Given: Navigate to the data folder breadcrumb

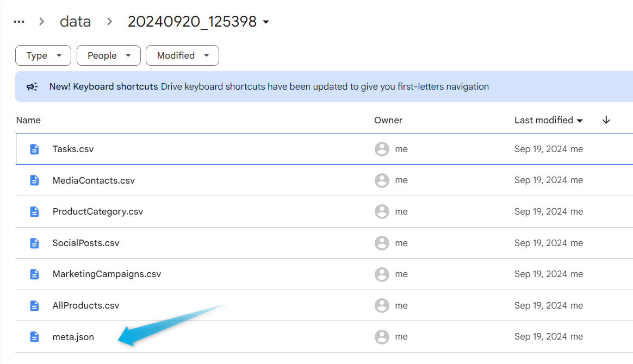Looking at the screenshot, I should click(75, 22).
